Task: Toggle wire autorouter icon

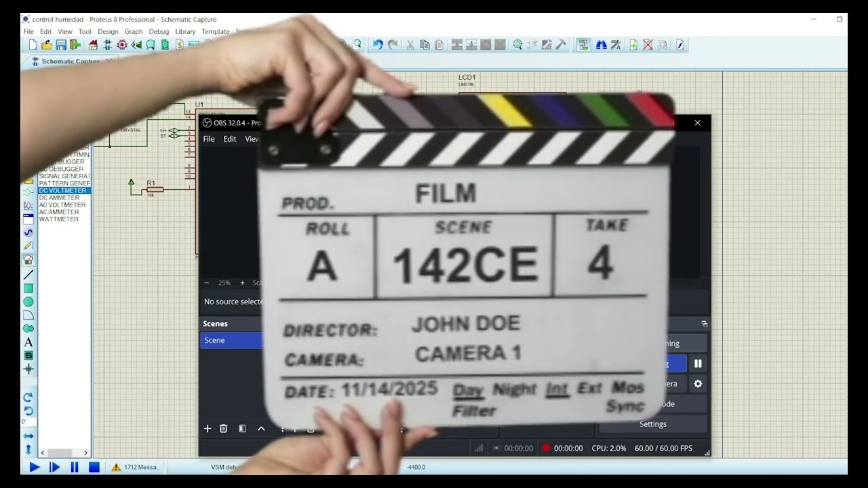Action: coord(583,45)
